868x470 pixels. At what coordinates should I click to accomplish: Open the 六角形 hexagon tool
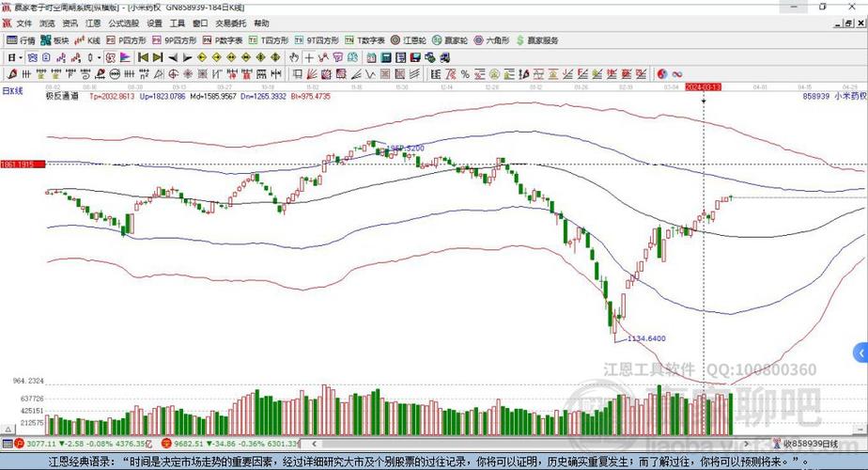pyautogui.click(x=492, y=40)
